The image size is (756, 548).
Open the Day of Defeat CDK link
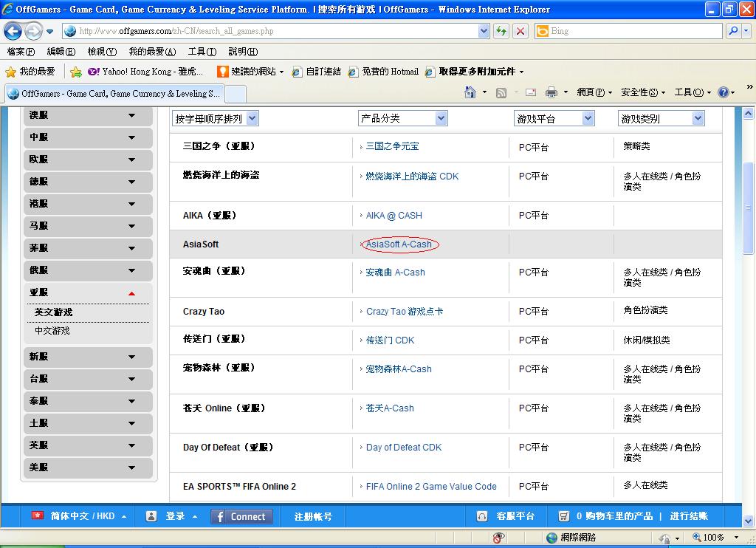coord(404,448)
